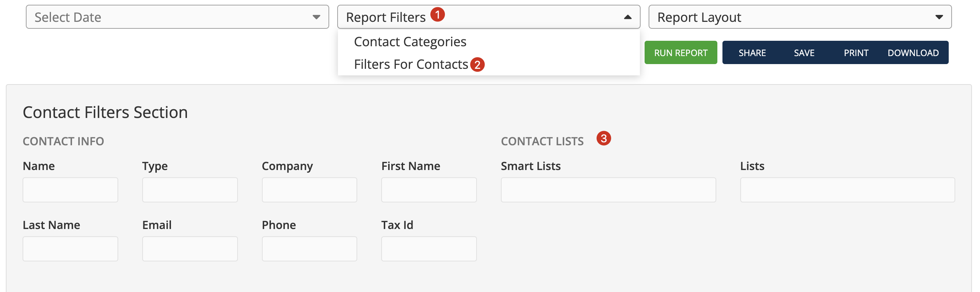Choose Filters For Contacts menu option
The image size is (980, 292).
[x=489, y=64]
